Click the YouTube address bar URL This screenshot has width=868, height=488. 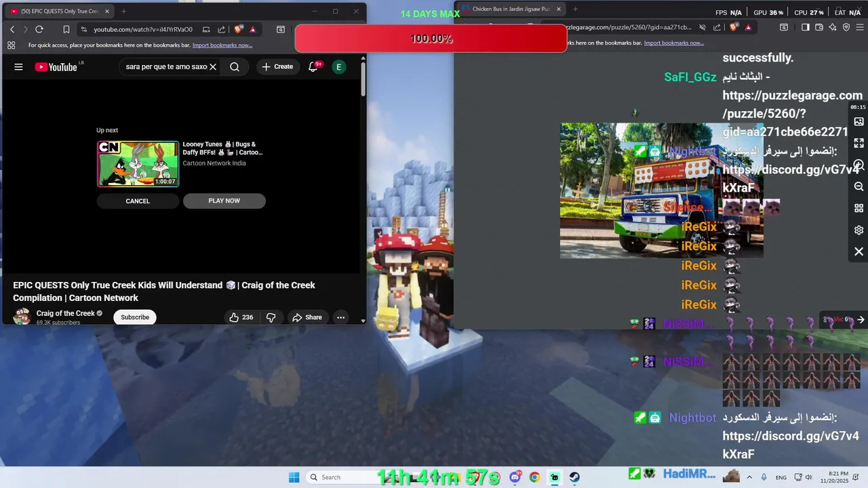143,29
